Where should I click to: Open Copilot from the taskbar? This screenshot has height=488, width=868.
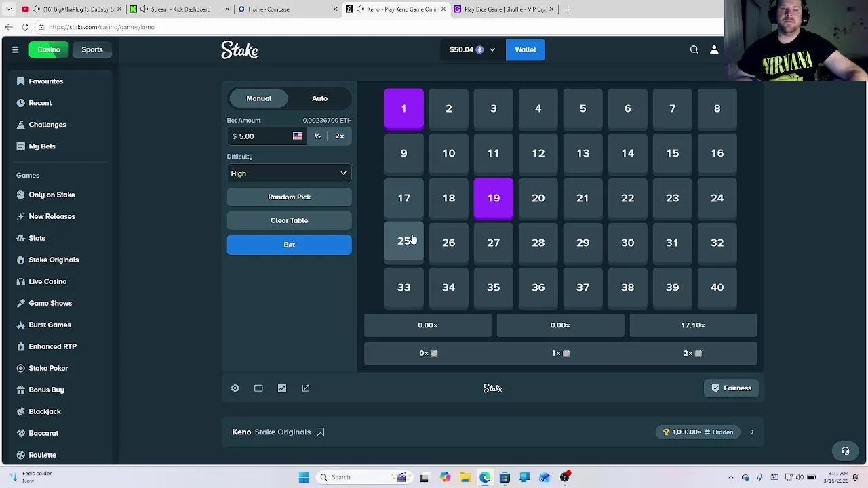[445, 477]
